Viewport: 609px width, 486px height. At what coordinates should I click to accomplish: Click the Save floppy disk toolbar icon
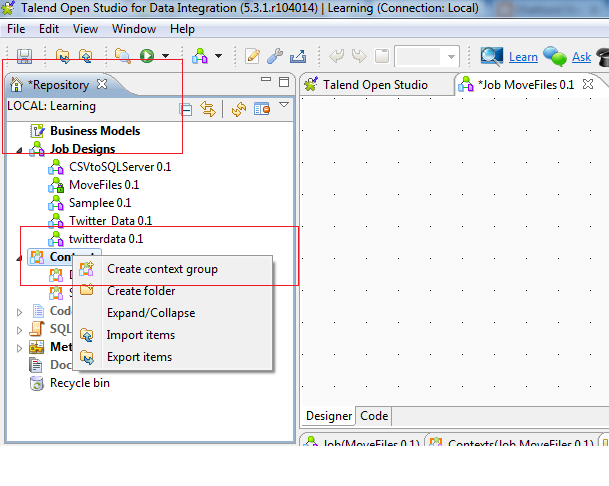(x=24, y=57)
